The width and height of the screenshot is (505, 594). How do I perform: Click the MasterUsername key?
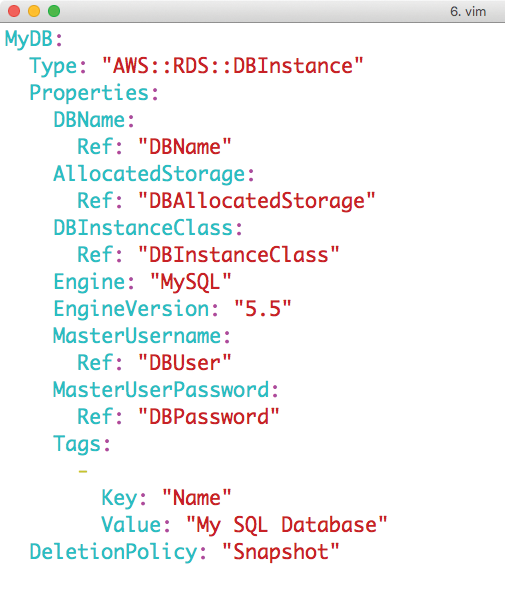pos(137,336)
